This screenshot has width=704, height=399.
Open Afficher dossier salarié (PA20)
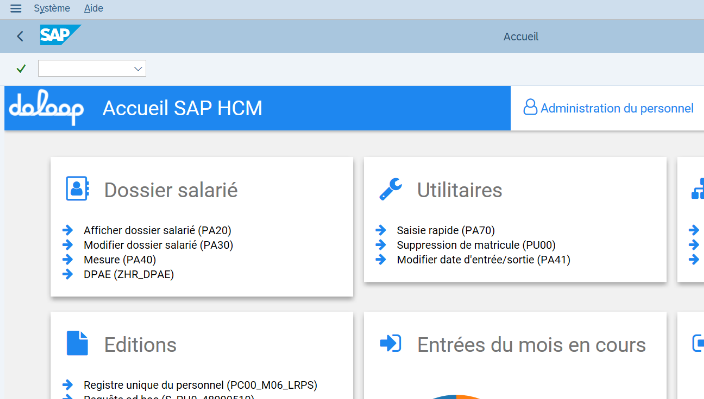[157, 230]
